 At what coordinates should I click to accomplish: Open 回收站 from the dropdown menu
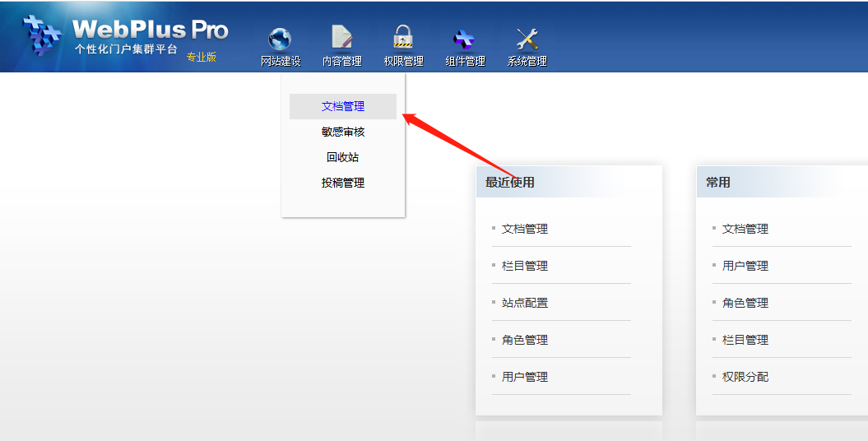[x=343, y=157]
